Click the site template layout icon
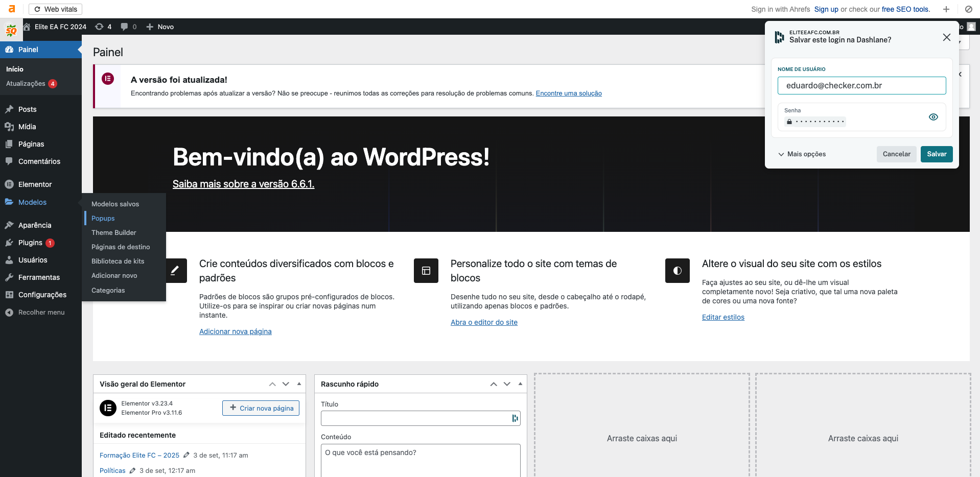The width and height of the screenshot is (980, 477). [426, 271]
